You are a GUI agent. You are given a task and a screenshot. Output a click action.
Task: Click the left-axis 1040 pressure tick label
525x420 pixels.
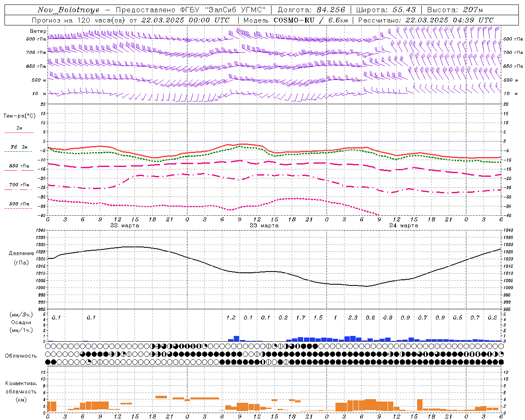click(40, 231)
